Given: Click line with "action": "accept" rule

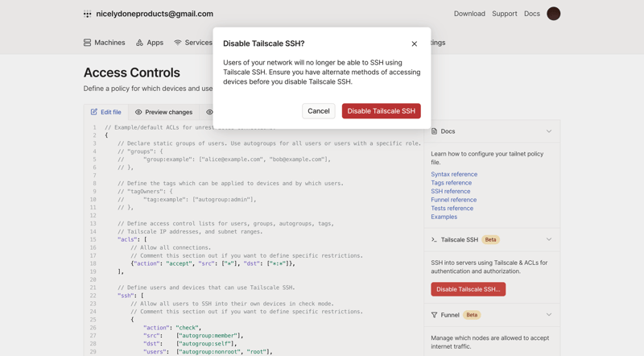Looking at the screenshot, I should (x=213, y=263).
